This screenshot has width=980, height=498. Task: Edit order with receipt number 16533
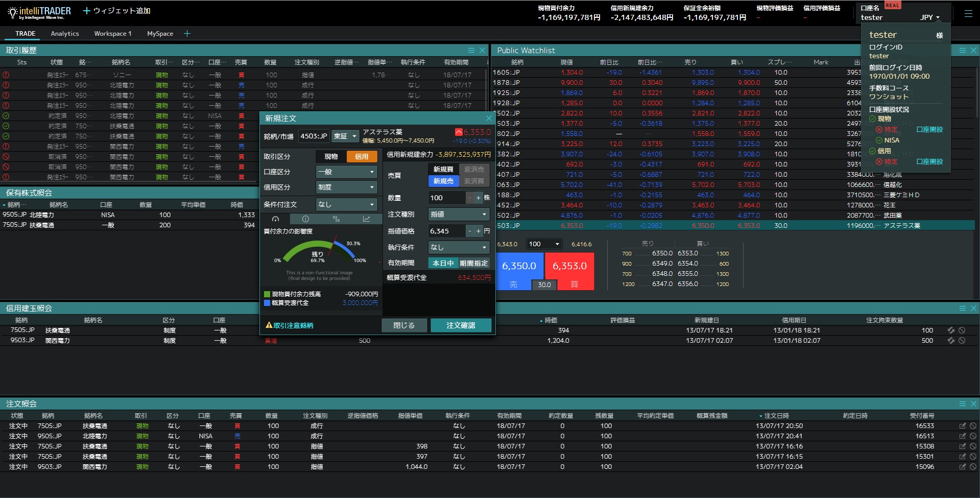[x=962, y=426]
